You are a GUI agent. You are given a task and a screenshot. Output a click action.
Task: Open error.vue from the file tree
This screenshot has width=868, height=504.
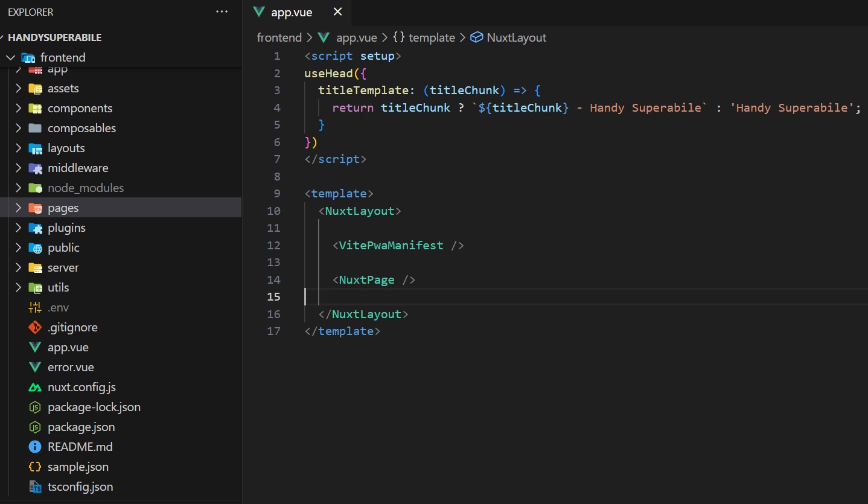coord(71,368)
